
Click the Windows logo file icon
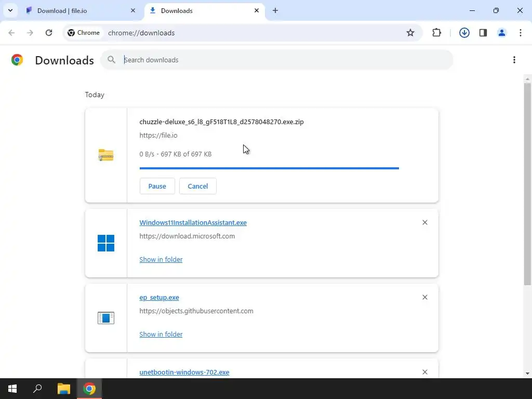[x=106, y=243]
